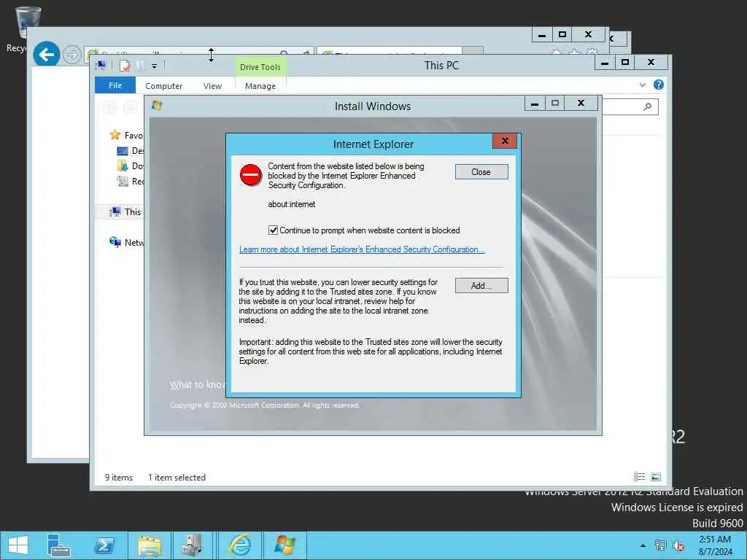Switch to Install Windows on the taskbar
Screen dimensions: 747x560
click(285, 545)
